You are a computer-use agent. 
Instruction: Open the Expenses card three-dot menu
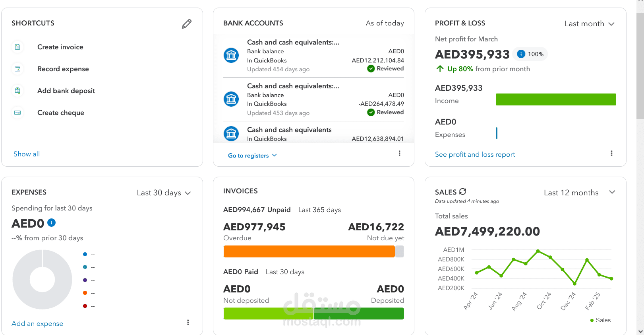point(188,322)
